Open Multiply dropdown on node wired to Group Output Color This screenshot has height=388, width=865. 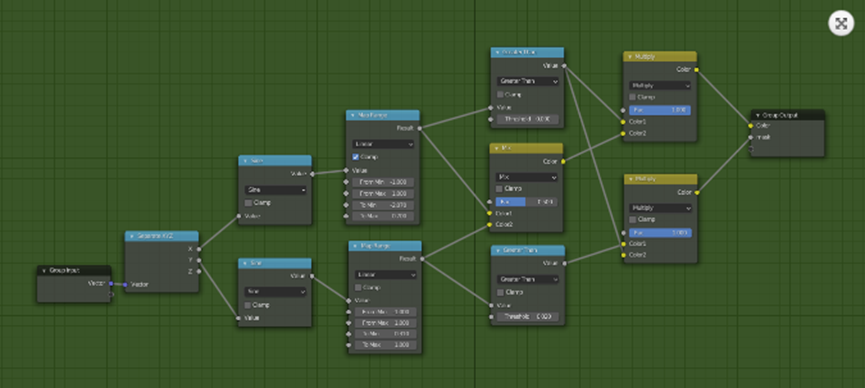660,86
